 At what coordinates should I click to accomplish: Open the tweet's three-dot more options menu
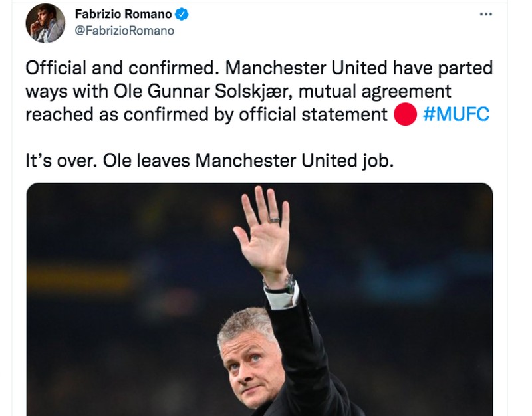485,14
